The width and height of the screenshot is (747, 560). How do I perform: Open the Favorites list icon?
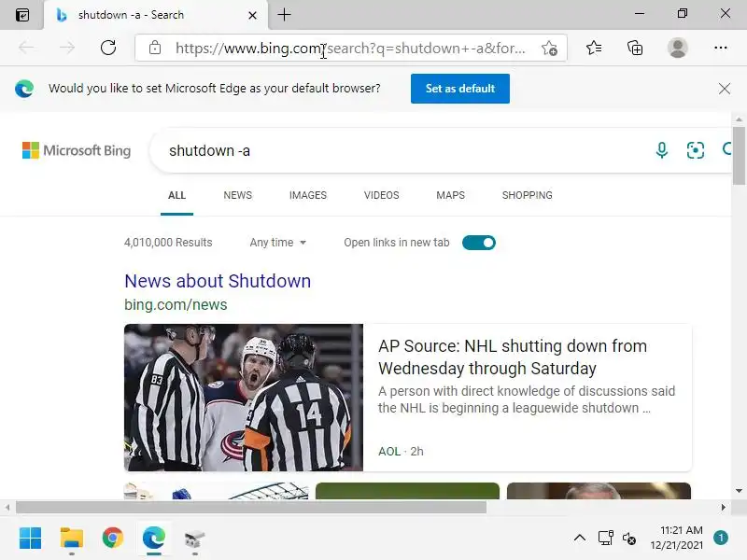point(594,48)
